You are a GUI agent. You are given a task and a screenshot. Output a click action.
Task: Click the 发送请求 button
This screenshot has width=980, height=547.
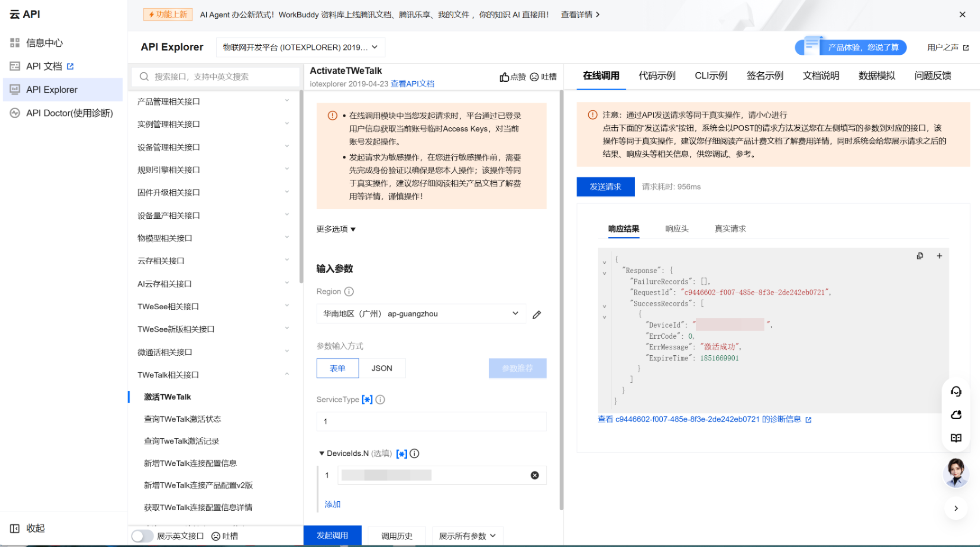coord(605,187)
